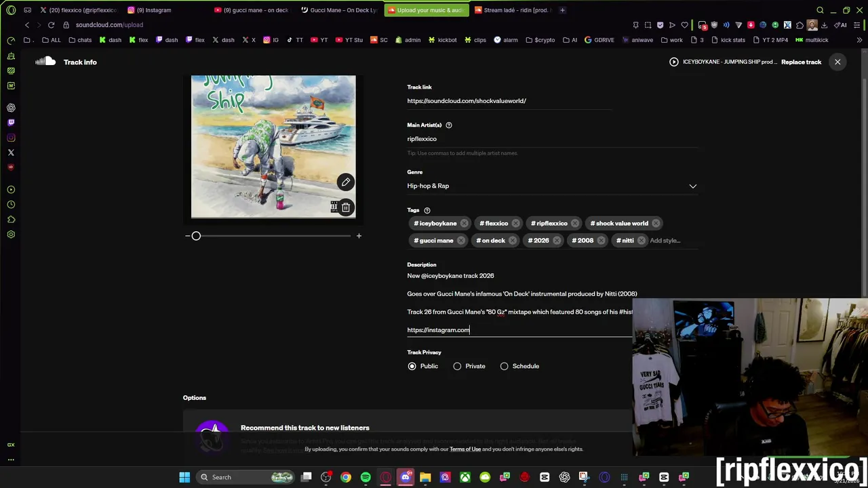Image resolution: width=868 pixels, height=488 pixels.
Task: Open the three-dot sidebar more menu
Action: click(11, 460)
